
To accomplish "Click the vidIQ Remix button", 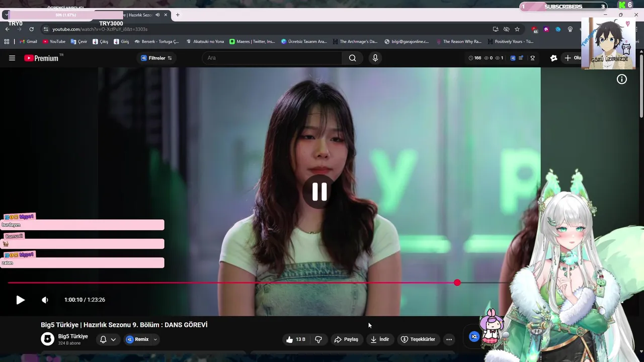I will pos(137,339).
